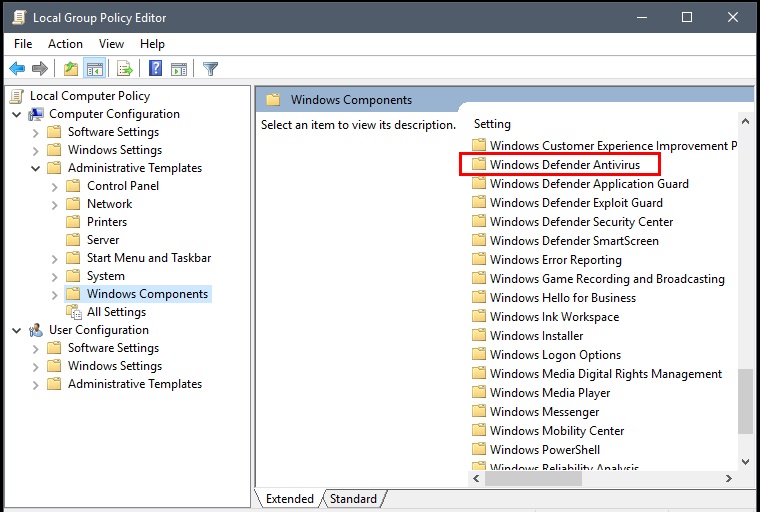Select Printers in the tree
Image resolution: width=760 pixels, height=512 pixels.
[x=107, y=222]
